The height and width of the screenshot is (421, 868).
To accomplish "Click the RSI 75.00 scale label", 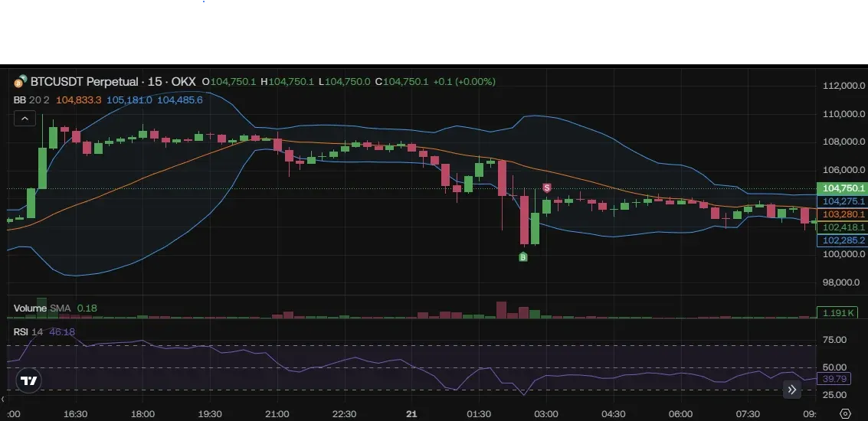I will point(835,339).
